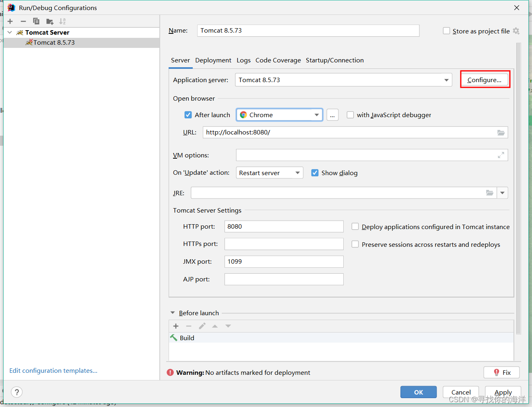Click the Name input field
The width and height of the screenshot is (532, 407).
308,31
